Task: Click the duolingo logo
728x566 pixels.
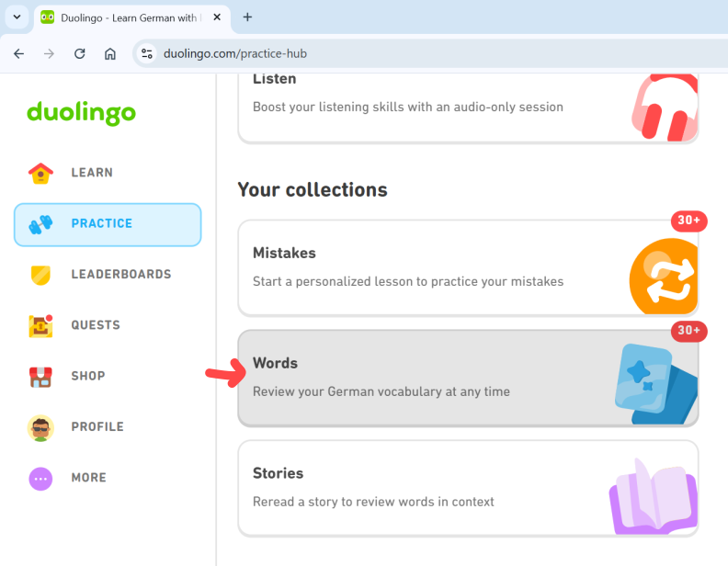Action: point(81,113)
